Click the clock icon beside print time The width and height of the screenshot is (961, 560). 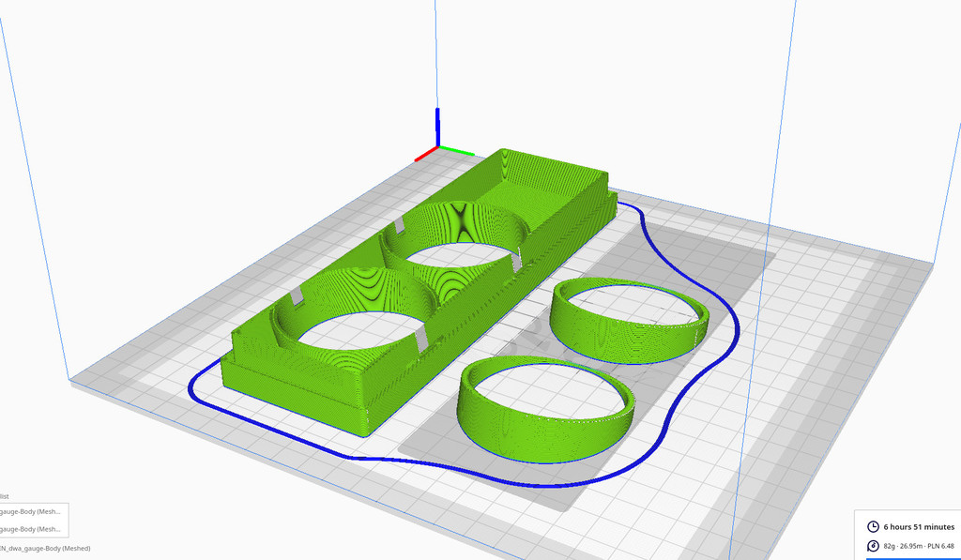874,527
